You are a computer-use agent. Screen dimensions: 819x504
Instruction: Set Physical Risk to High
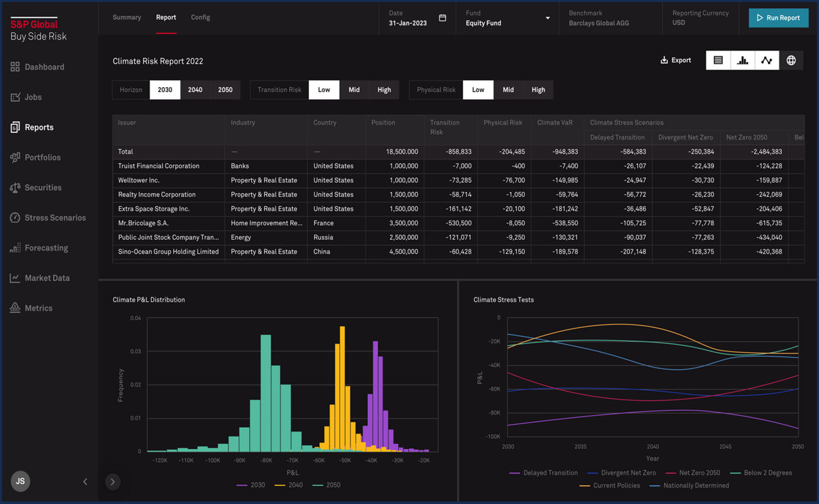click(x=538, y=90)
